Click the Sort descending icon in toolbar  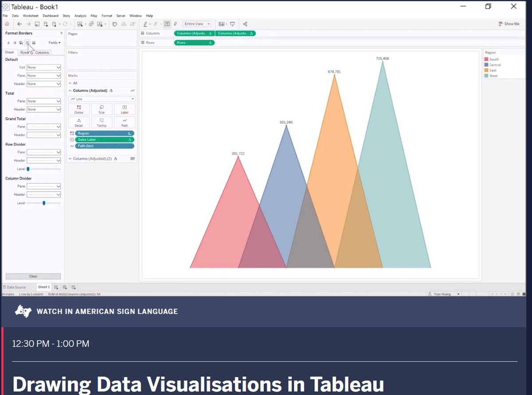coord(132,24)
